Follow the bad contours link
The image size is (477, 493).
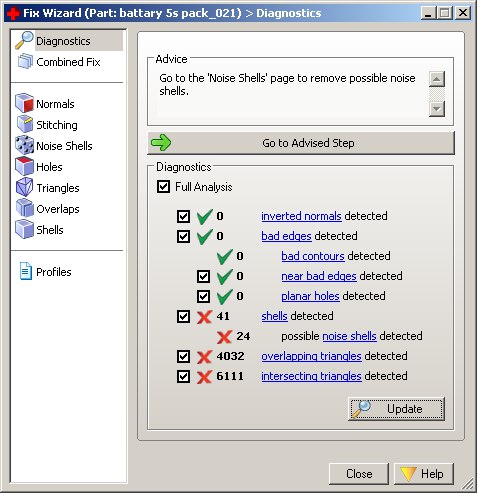pos(313,256)
